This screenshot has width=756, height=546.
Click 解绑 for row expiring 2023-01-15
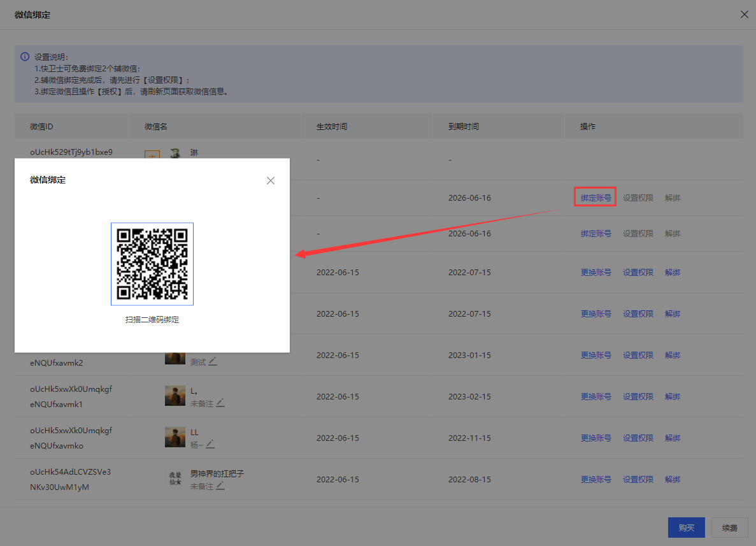point(673,355)
